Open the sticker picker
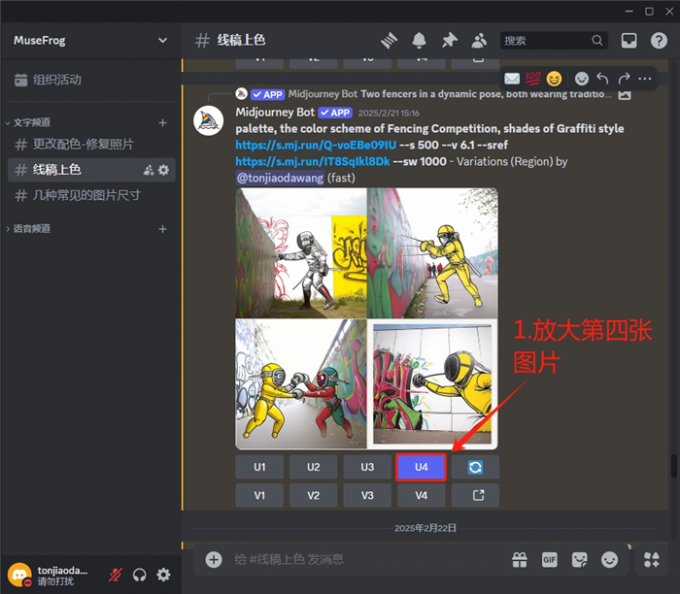680x594 pixels. 579,560
